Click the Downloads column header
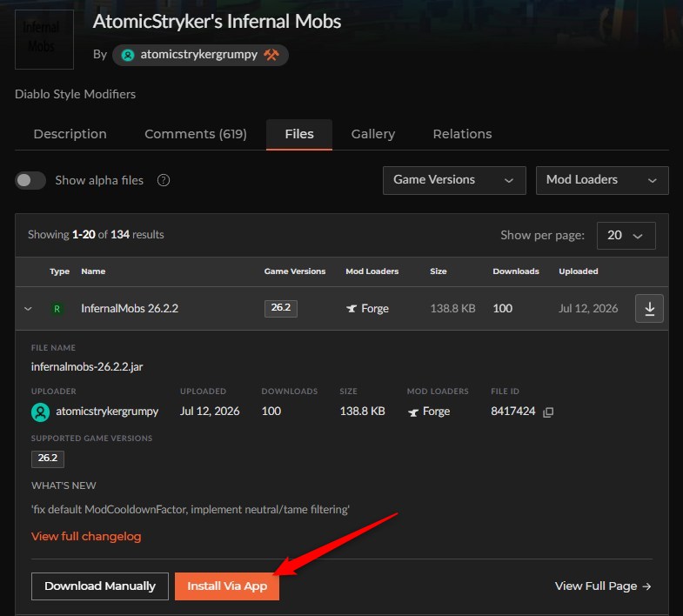The height and width of the screenshot is (616, 683). (x=516, y=271)
